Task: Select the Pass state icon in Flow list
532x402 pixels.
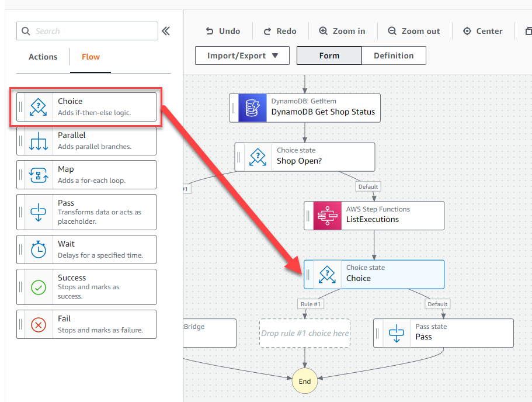Action: pyautogui.click(x=39, y=212)
